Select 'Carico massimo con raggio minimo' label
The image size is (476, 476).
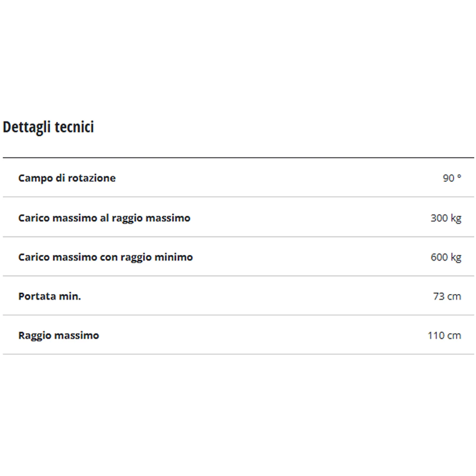[x=105, y=257]
